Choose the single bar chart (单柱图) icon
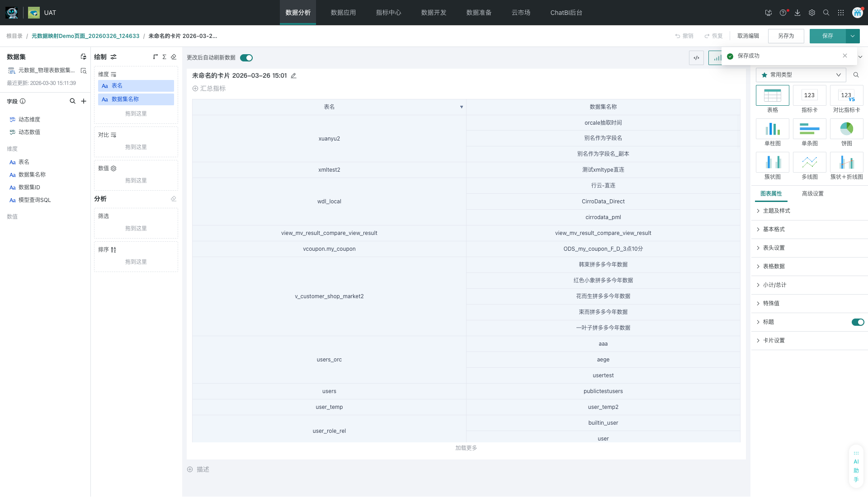 (772, 129)
